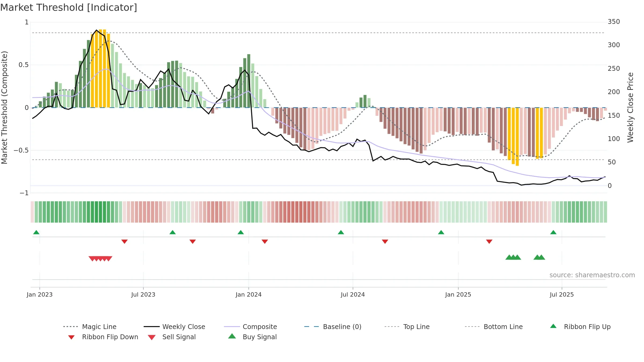This screenshot has height=362, width=644.
Task: Click the Jan 2023 x-axis label
Action: (40, 295)
